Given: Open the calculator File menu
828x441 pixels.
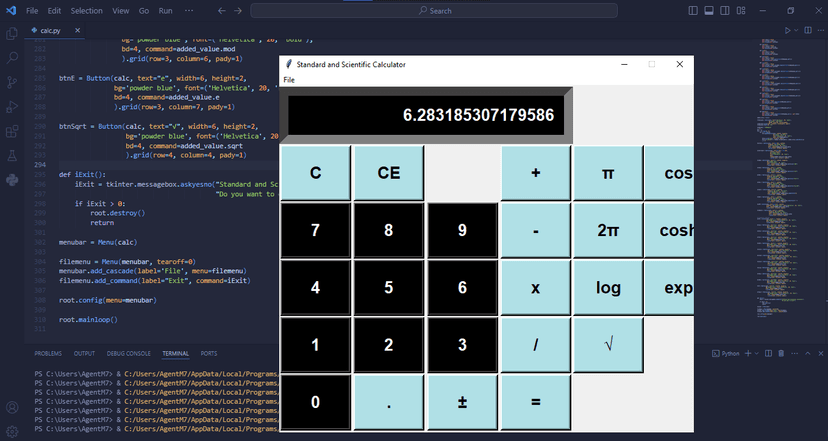Looking at the screenshot, I should coord(289,80).
